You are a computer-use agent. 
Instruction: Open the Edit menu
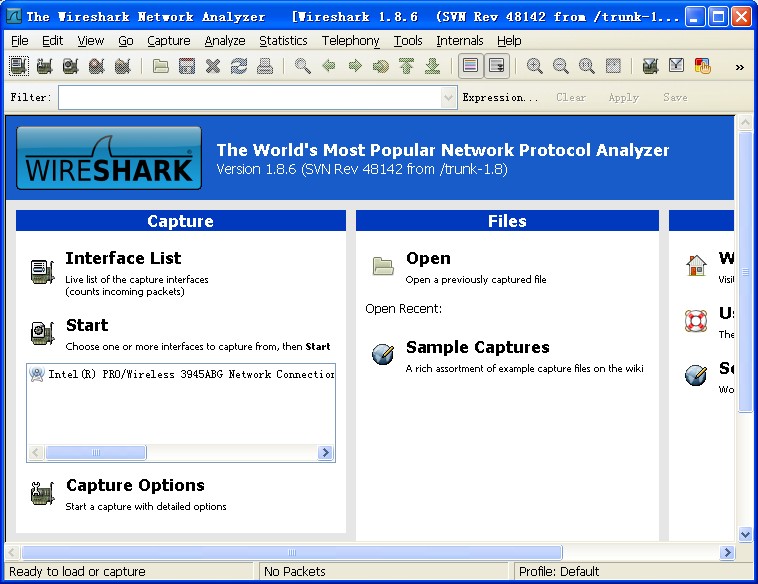(52, 41)
